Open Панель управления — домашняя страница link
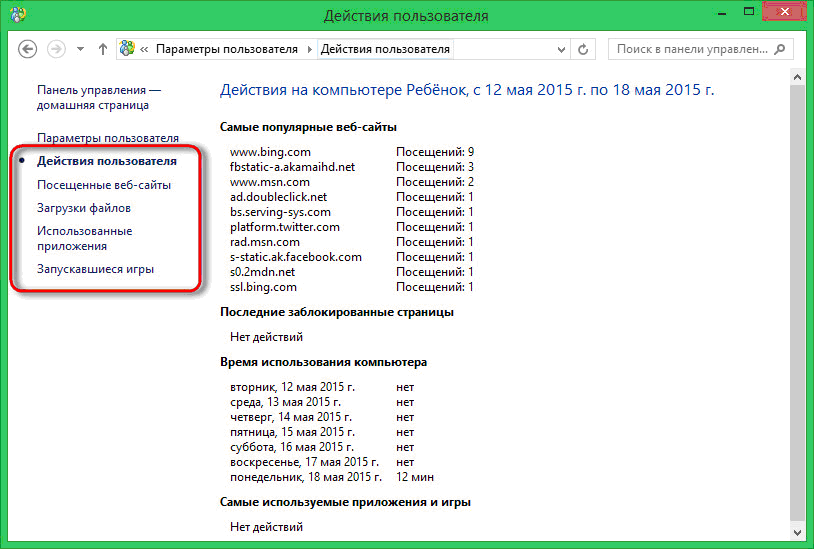Screen dimensions: 814x549 (x=99, y=98)
